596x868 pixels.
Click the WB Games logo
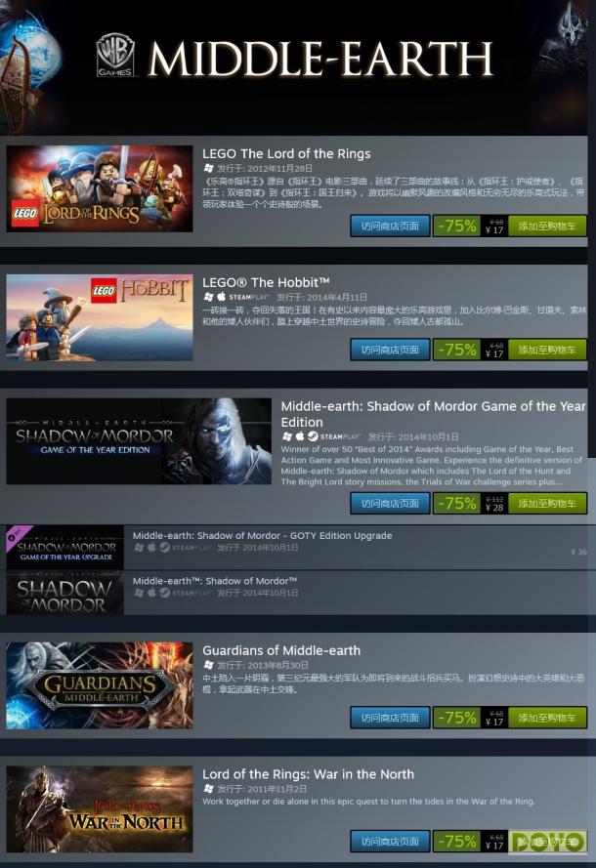115,56
